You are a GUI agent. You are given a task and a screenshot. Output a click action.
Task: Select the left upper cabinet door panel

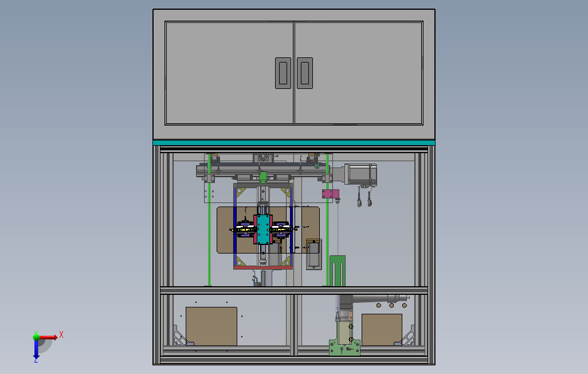(x=229, y=73)
